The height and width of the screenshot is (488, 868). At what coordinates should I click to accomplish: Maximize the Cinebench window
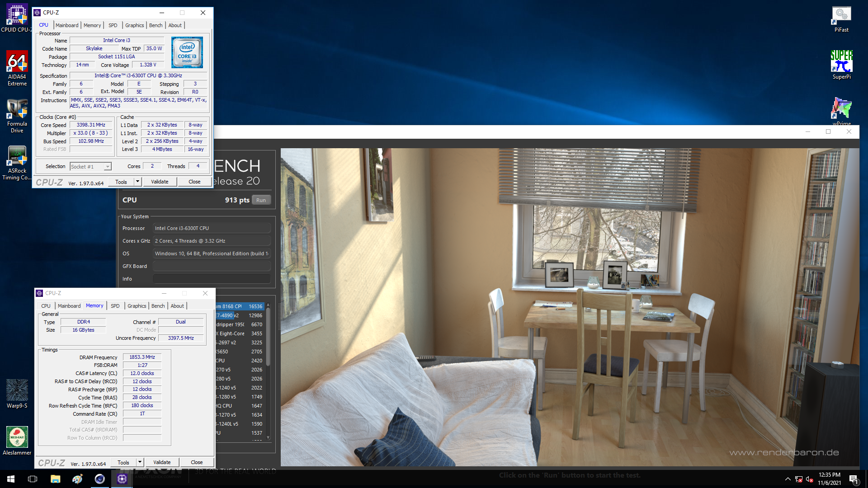click(828, 131)
